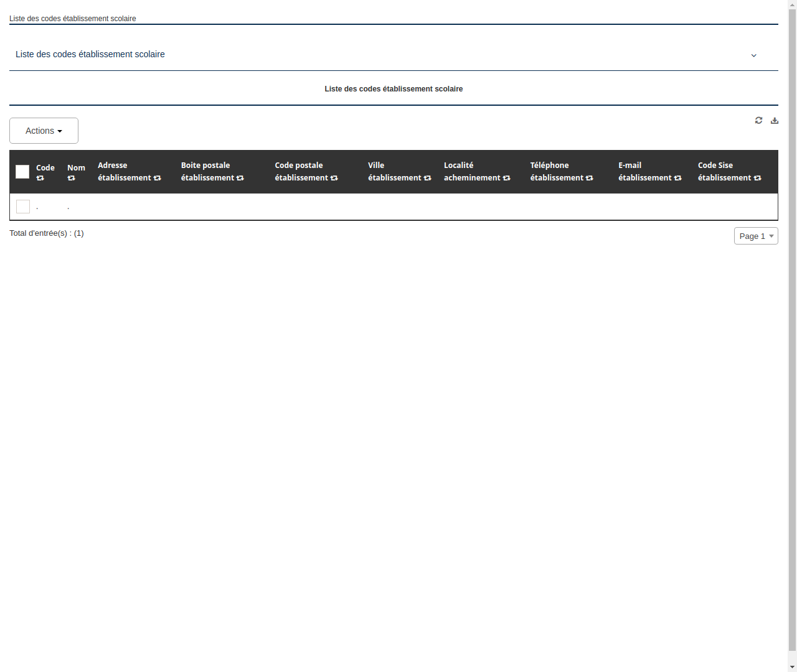Sort by Code Sise établissement column
Viewport: 797px width, 672px height.
pyautogui.click(x=758, y=178)
